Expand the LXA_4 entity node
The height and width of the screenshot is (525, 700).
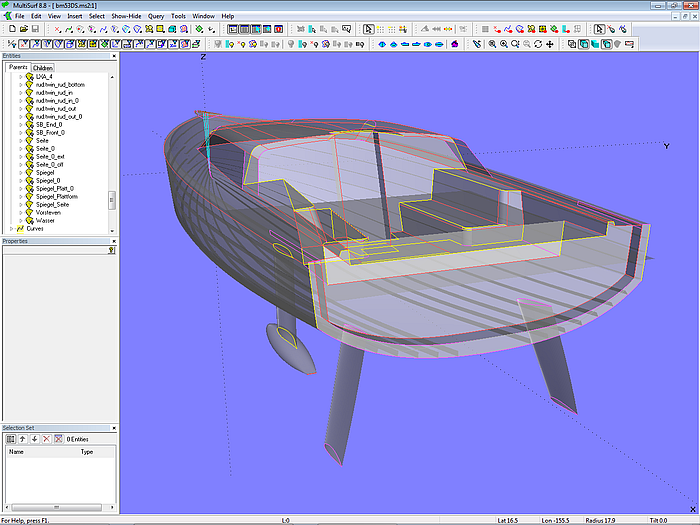pyautogui.click(x=21, y=77)
